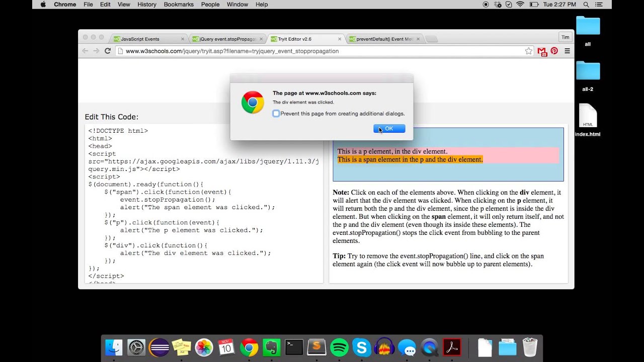Open the Gmail extension icon
The image size is (644, 362).
(542, 51)
